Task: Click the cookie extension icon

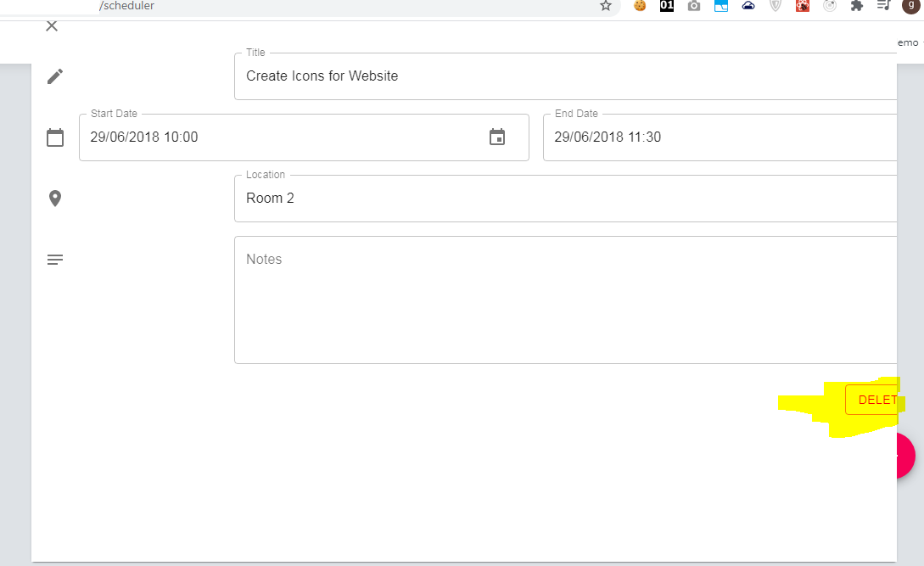Action: (x=639, y=6)
